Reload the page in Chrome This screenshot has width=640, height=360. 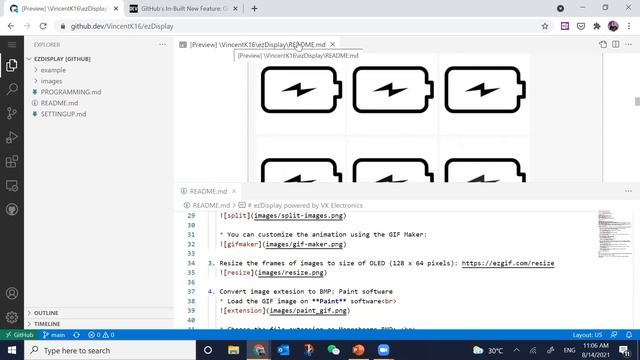pyautogui.click(x=43, y=26)
